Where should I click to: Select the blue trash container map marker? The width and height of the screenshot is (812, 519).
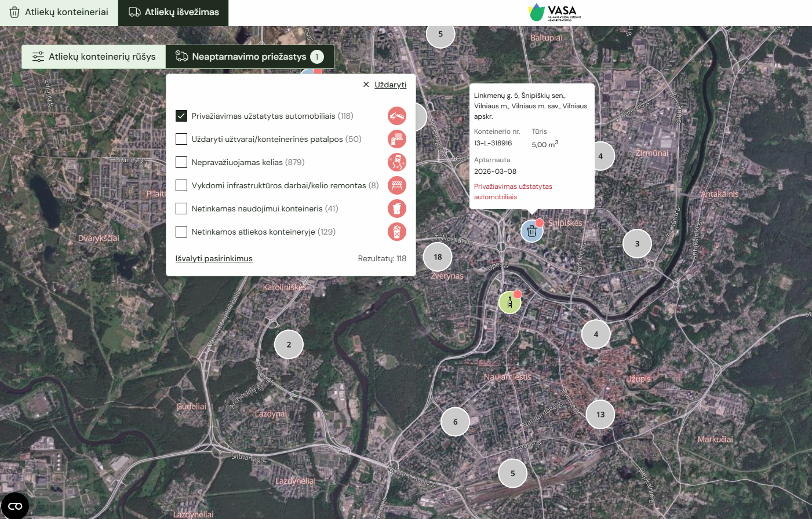tap(531, 231)
